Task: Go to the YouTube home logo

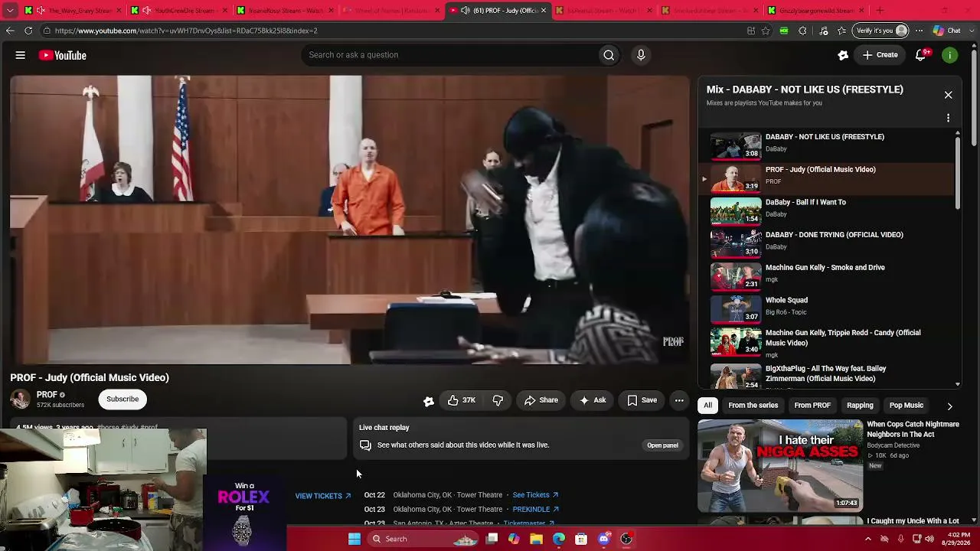Action: [x=63, y=55]
